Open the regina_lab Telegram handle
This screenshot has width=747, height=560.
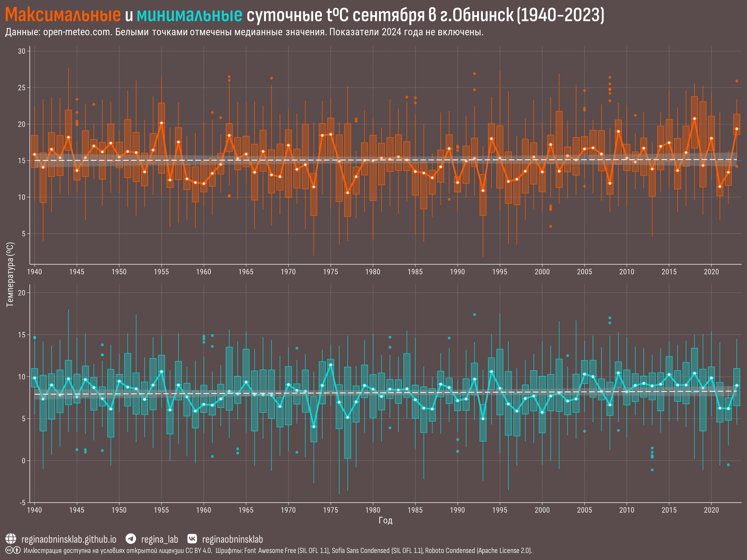click(159, 539)
